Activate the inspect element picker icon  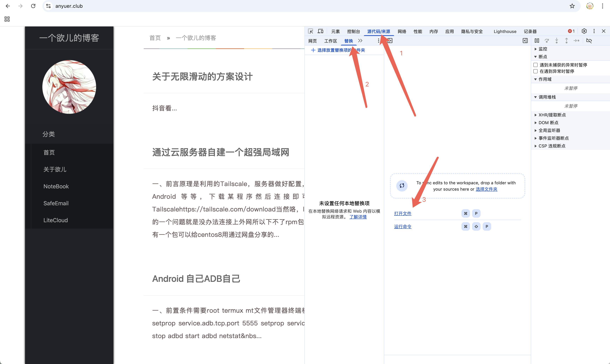click(x=310, y=31)
